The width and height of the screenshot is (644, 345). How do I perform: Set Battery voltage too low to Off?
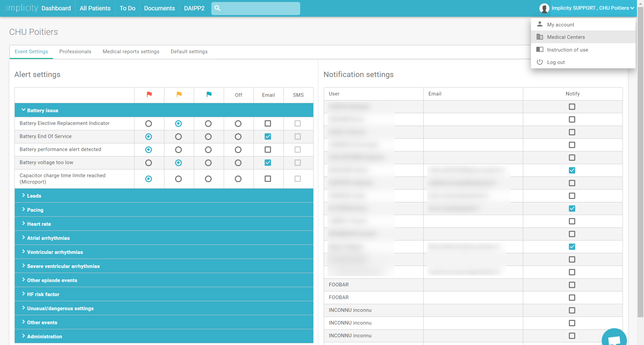(238, 163)
